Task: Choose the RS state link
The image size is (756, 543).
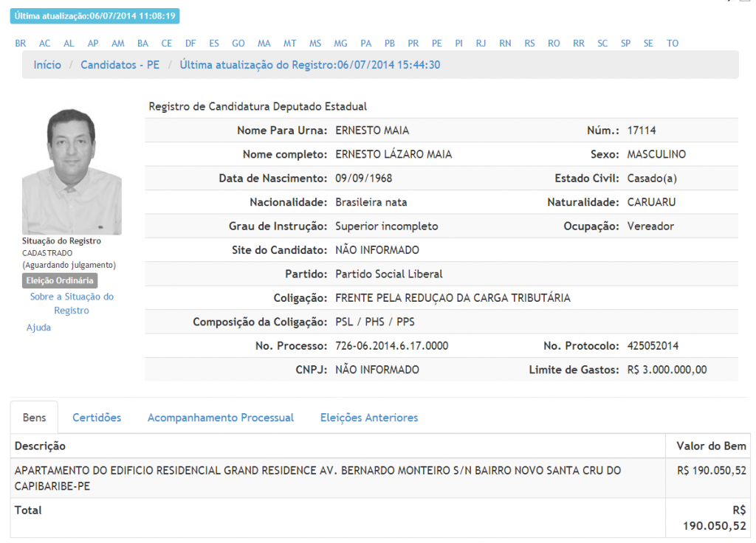Action: pos(530,44)
